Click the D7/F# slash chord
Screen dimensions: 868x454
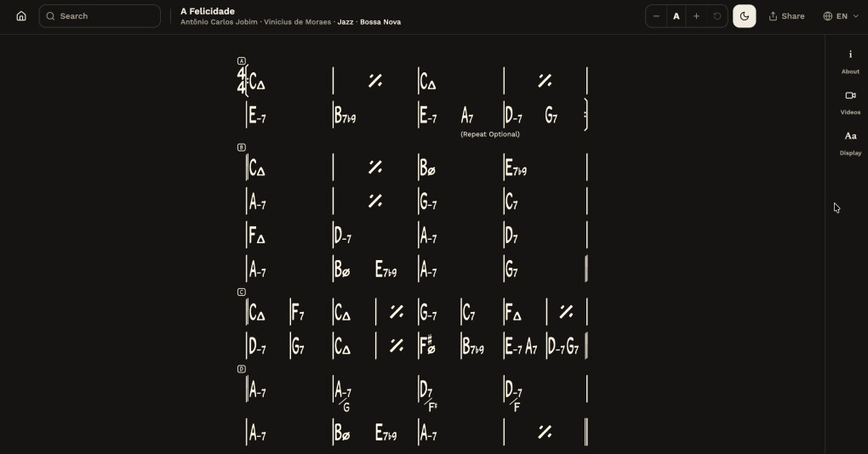428,396
